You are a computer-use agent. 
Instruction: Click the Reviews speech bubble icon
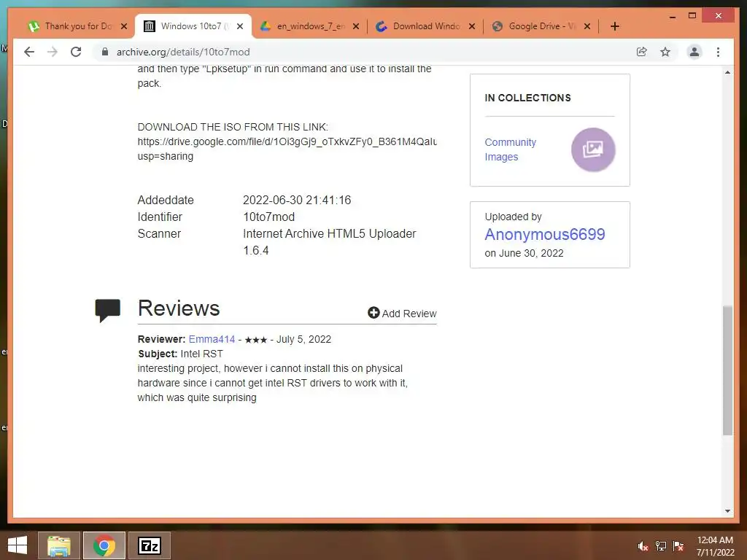pos(108,310)
